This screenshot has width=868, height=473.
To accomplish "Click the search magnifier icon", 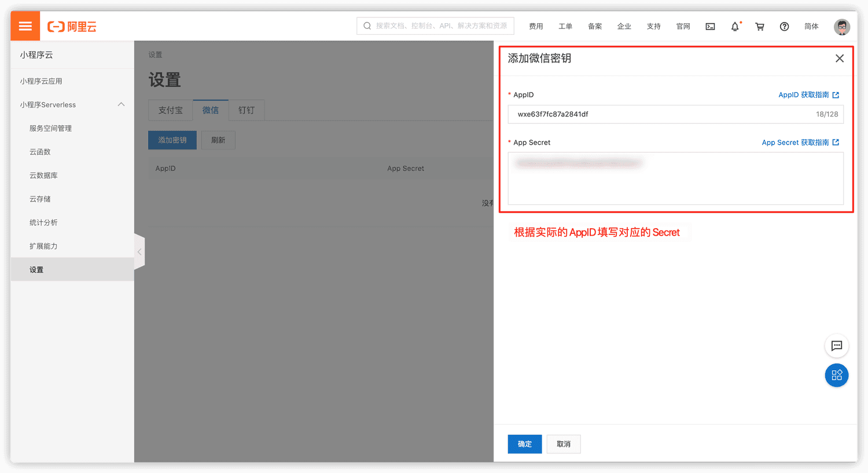I will pyautogui.click(x=367, y=26).
